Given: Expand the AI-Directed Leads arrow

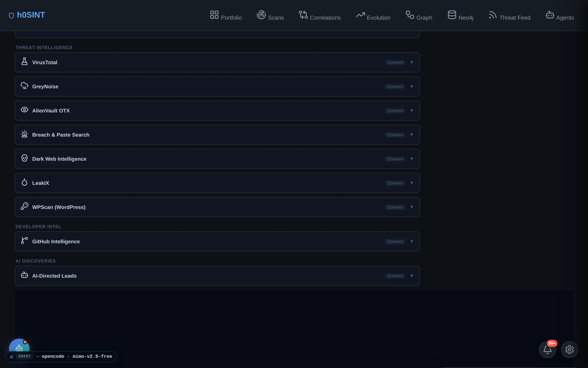Looking at the screenshot, I should [x=412, y=276].
